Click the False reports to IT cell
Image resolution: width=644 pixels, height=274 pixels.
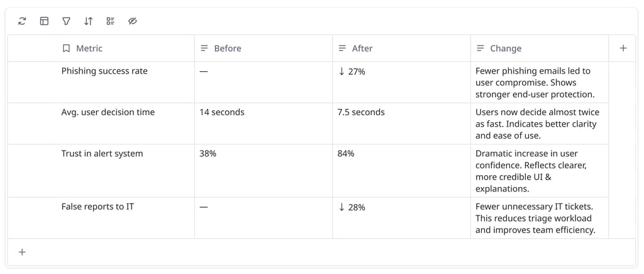coord(125,218)
